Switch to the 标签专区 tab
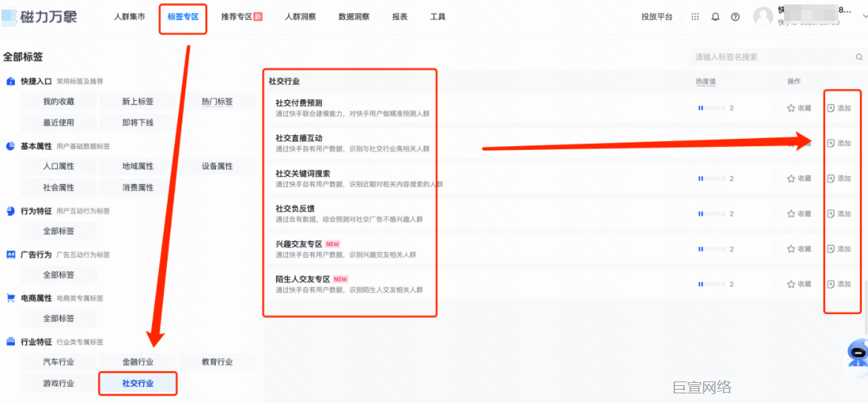Image resolution: width=868 pixels, height=403 pixels. pos(183,17)
